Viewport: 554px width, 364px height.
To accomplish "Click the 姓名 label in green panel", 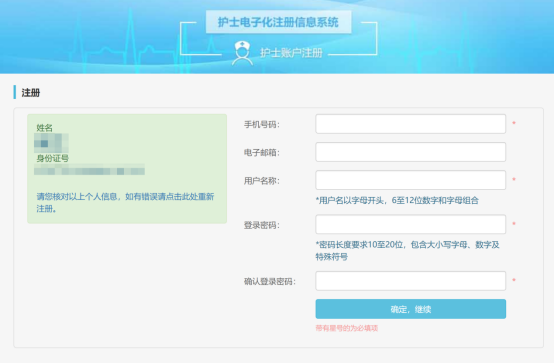I will (44, 128).
